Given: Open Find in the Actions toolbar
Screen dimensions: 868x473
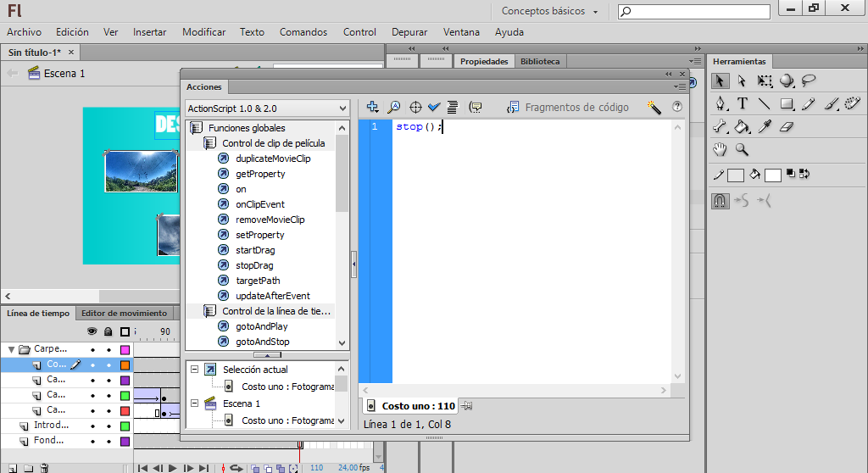Looking at the screenshot, I should (393, 107).
